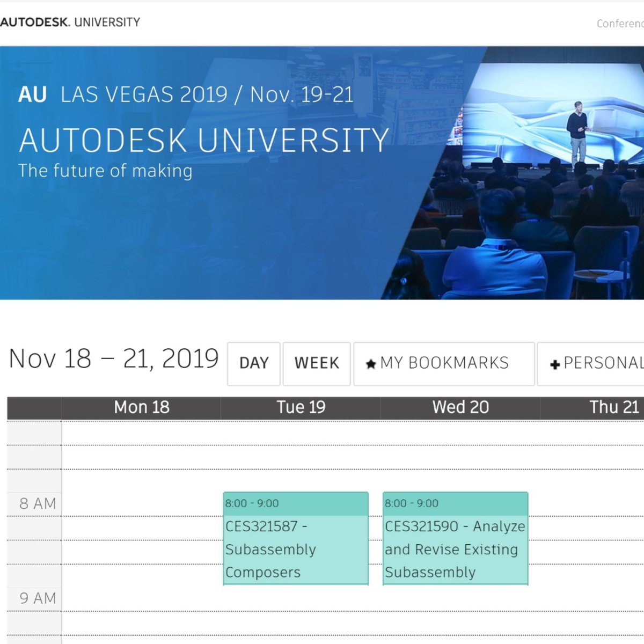Viewport: 644px width, 644px height.
Task: Click the 9 AM time label
Action: pos(38,598)
